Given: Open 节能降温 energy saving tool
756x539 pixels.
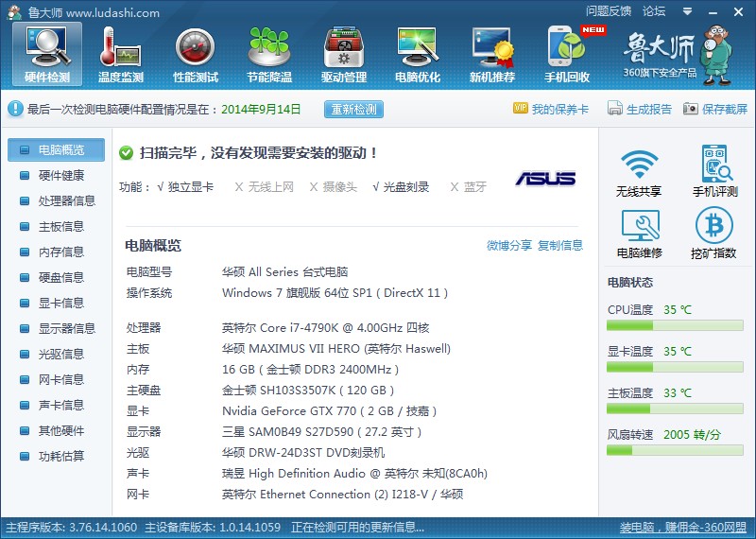Looking at the screenshot, I should click(x=269, y=55).
